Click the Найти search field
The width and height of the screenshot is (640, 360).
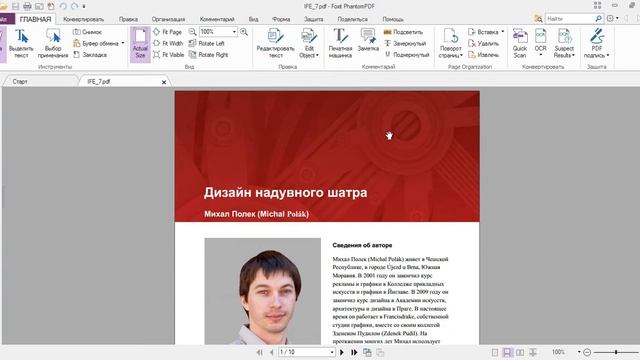click(570, 19)
